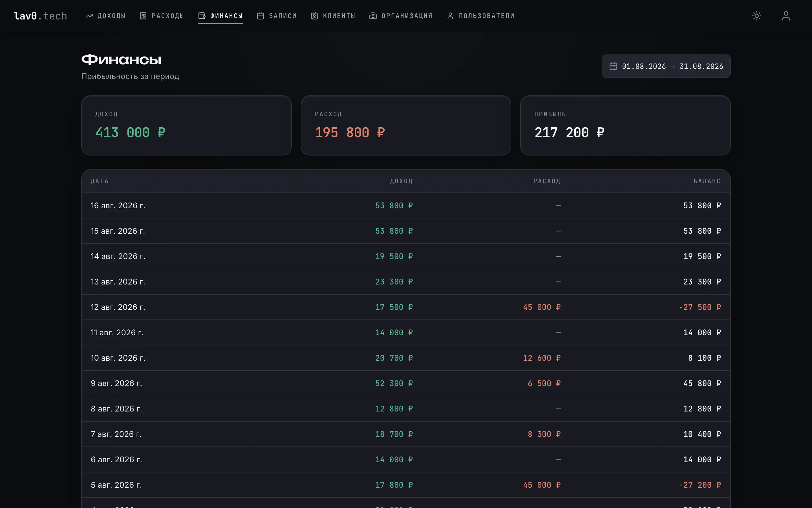Screen dimensions: 812x508
Task: Click the Доход total 413 000 ₽
Action: pos(131,132)
